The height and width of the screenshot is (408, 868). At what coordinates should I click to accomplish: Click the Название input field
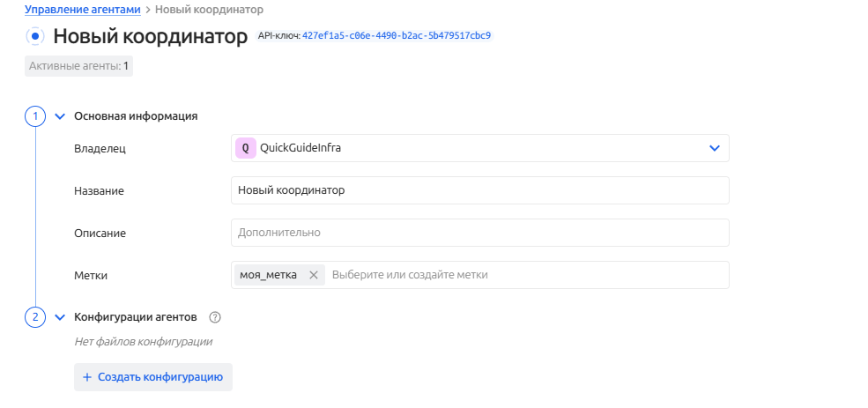click(479, 190)
